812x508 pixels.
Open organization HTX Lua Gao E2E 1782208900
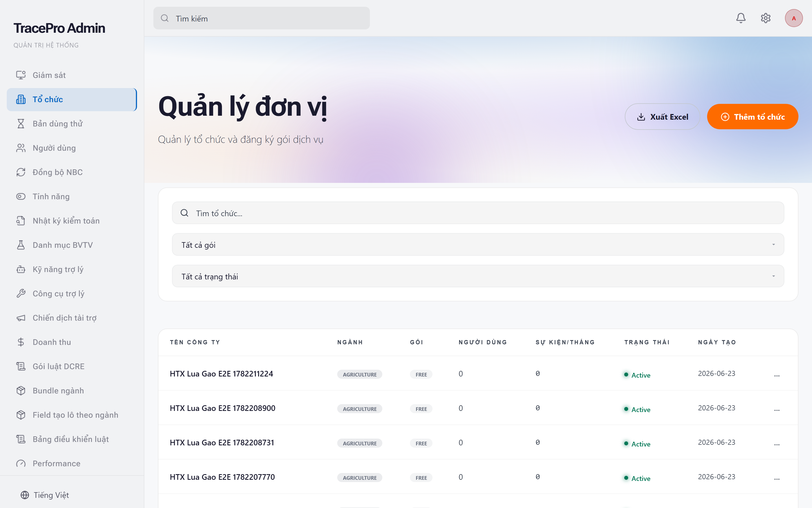tap(222, 408)
